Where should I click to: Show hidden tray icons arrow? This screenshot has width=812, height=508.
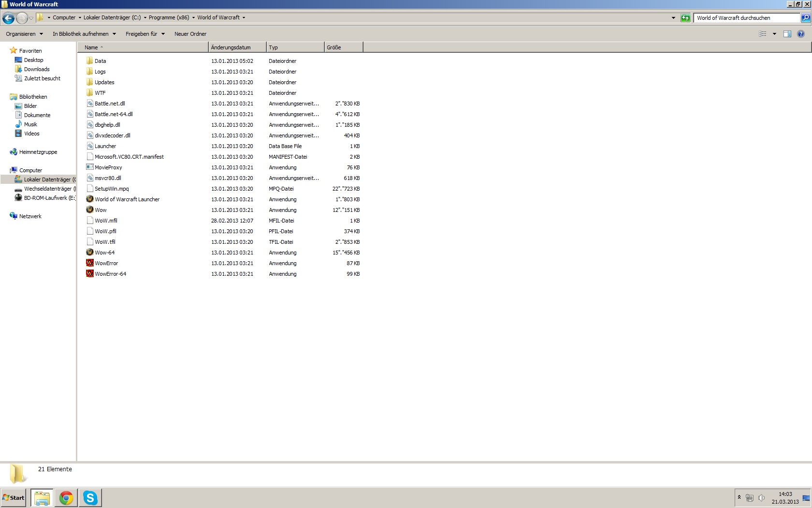(x=739, y=497)
